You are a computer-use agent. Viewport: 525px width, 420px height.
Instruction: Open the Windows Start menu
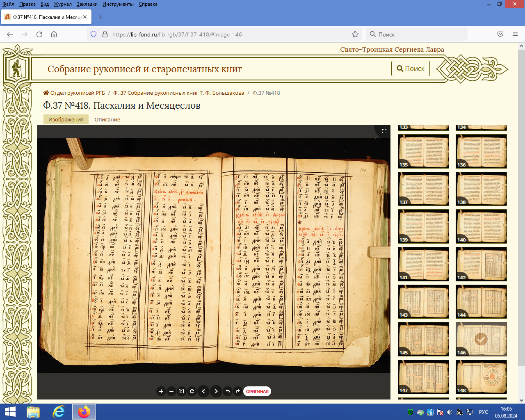10,412
